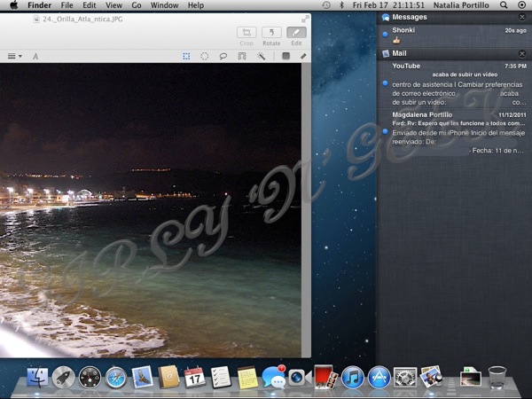The height and width of the screenshot is (399, 532).
Task: Activate the Instant Alpha magic wand
Action: 261,57
